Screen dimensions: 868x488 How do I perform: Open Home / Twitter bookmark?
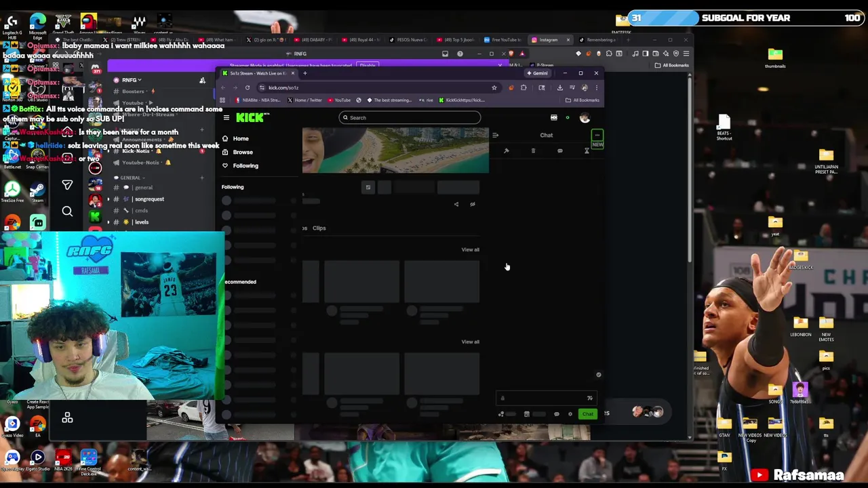coord(304,100)
